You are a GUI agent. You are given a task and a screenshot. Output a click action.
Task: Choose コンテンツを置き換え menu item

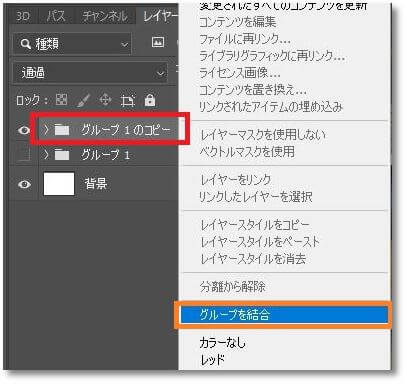(253, 90)
